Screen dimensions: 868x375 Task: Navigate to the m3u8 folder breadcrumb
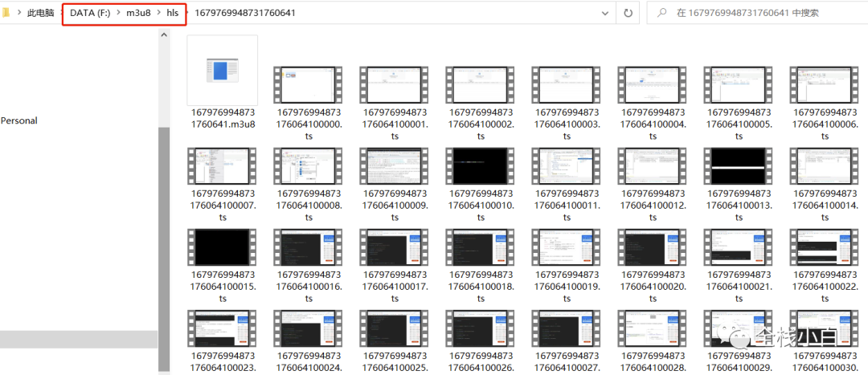(x=138, y=13)
